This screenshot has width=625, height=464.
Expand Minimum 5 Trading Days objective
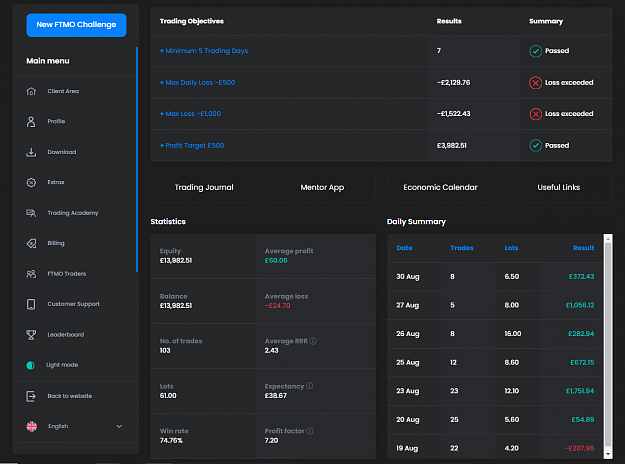click(x=204, y=51)
